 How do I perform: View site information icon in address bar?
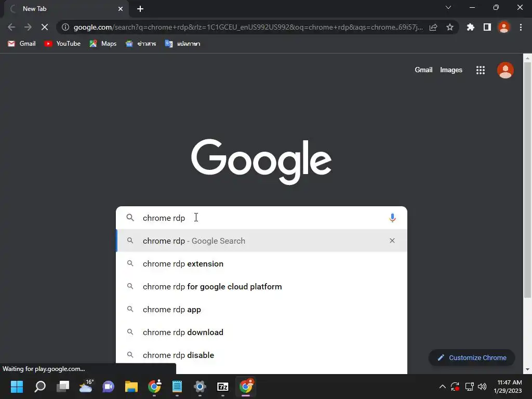coord(65,27)
